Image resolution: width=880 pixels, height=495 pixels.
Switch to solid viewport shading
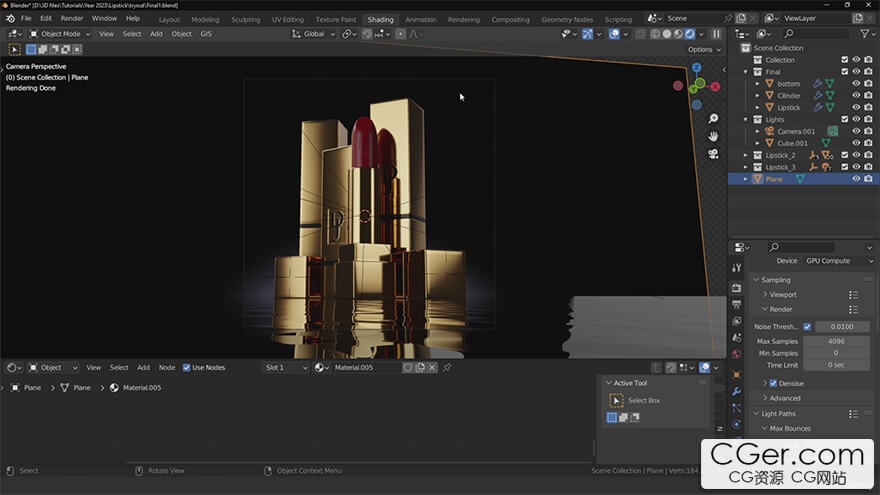(x=667, y=34)
